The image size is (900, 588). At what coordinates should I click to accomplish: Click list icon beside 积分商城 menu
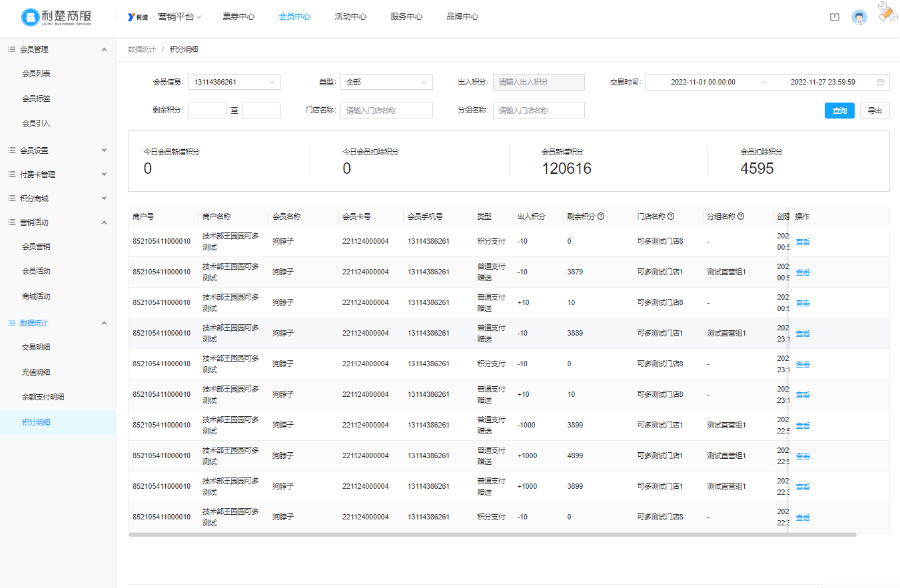click(x=11, y=198)
